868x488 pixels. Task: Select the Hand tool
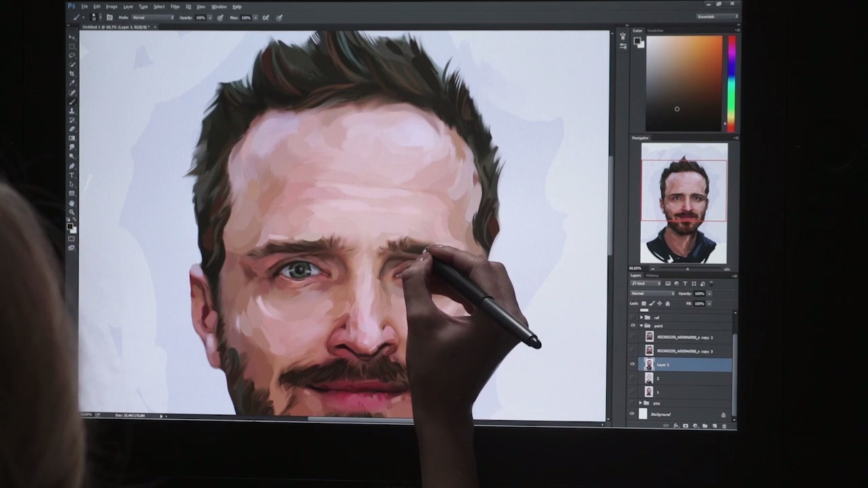pyautogui.click(x=72, y=203)
